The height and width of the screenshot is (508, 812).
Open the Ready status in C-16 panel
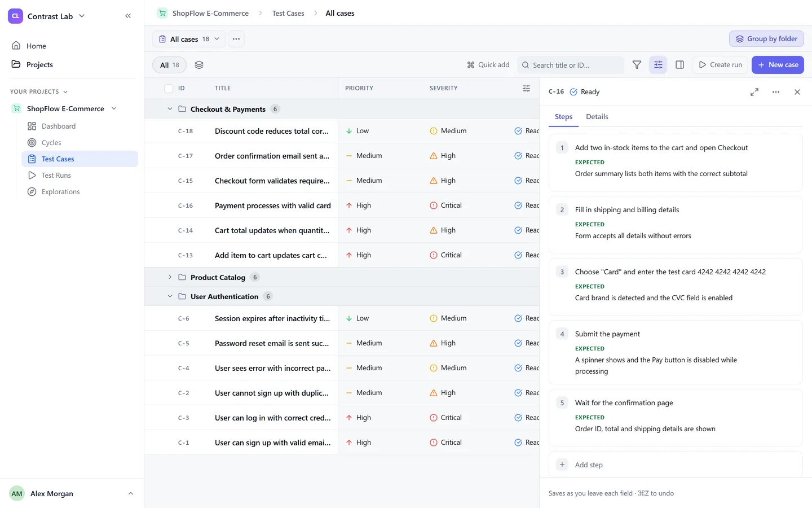pos(585,92)
